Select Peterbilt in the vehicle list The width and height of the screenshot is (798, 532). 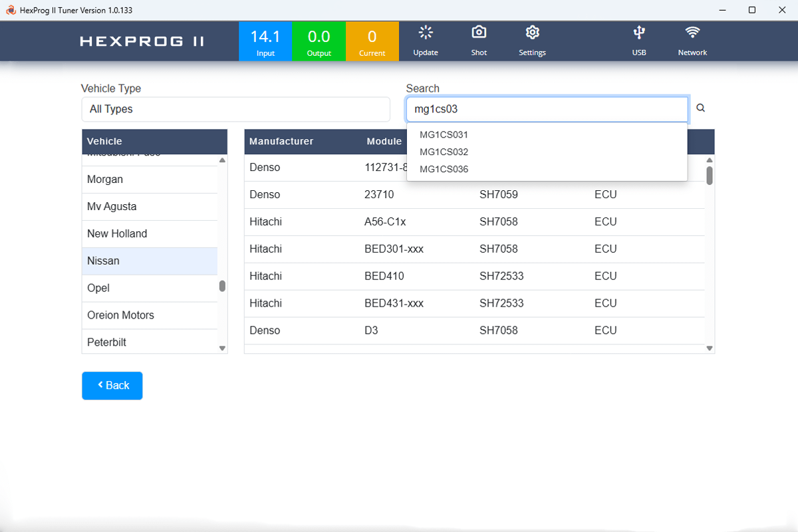[150, 342]
